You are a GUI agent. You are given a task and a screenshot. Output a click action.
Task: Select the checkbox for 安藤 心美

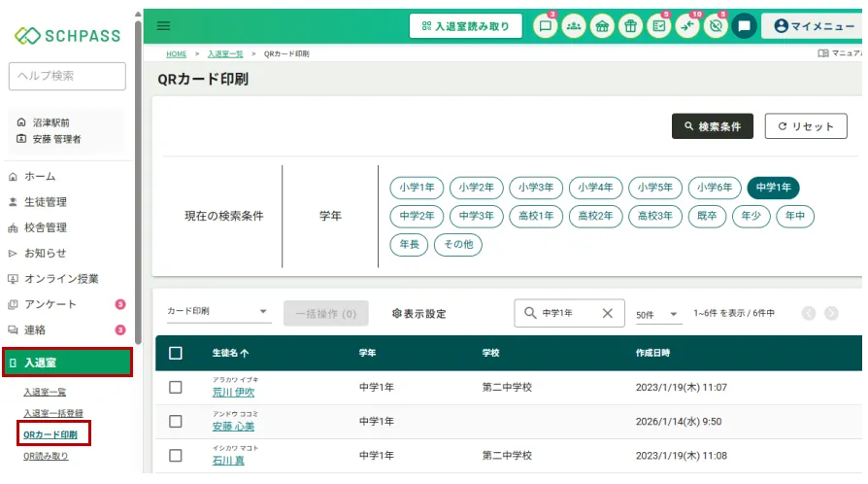coord(176,421)
